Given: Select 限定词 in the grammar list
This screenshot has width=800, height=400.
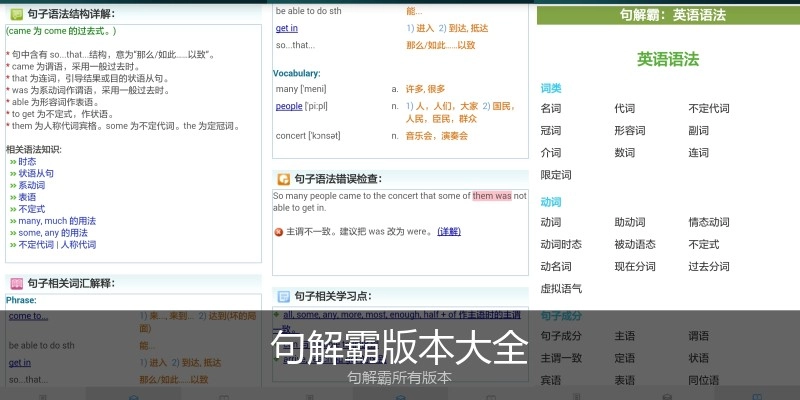Looking at the screenshot, I should 556,175.
